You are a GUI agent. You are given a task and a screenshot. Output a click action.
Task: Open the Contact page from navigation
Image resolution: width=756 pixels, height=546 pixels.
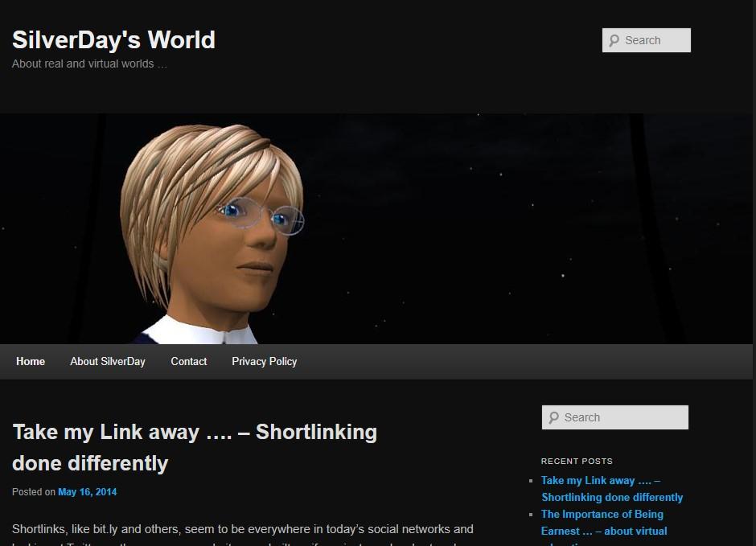point(189,361)
